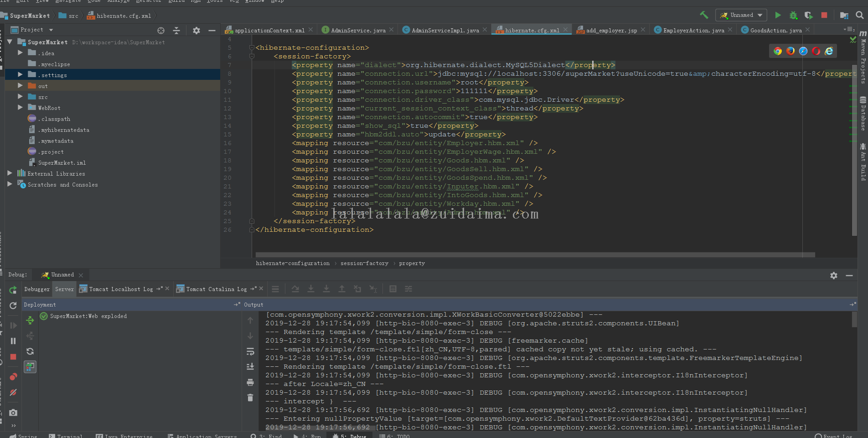Open Debug panel settings gear
Viewport: 868px width, 438px height.
tap(834, 276)
